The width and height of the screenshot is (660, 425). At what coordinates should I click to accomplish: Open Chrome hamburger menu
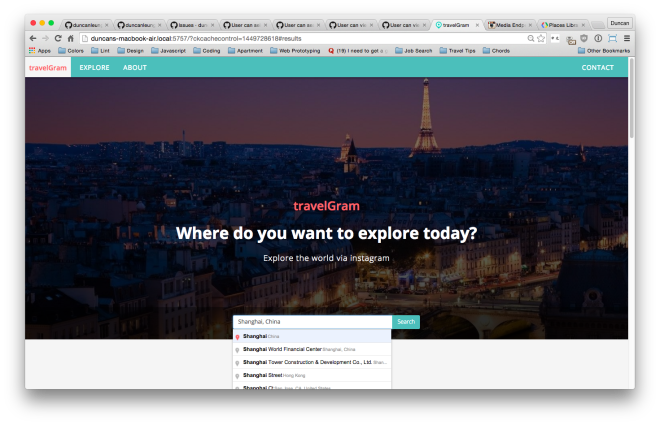click(627, 38)
